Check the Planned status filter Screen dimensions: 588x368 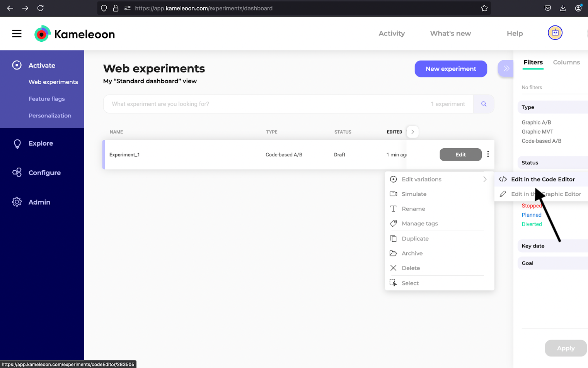[532, 215]
